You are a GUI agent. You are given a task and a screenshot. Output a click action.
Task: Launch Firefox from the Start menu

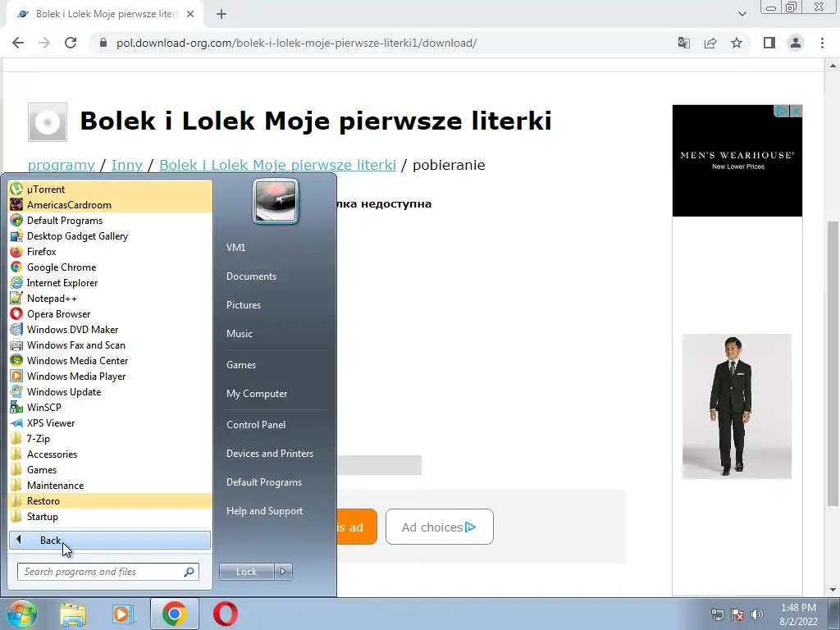[111, 251]
